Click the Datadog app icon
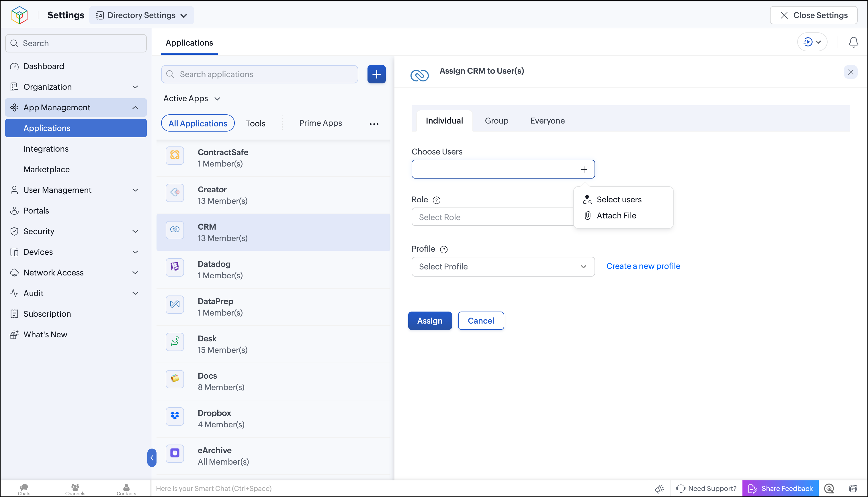868x497 pixels. point(175,267)
